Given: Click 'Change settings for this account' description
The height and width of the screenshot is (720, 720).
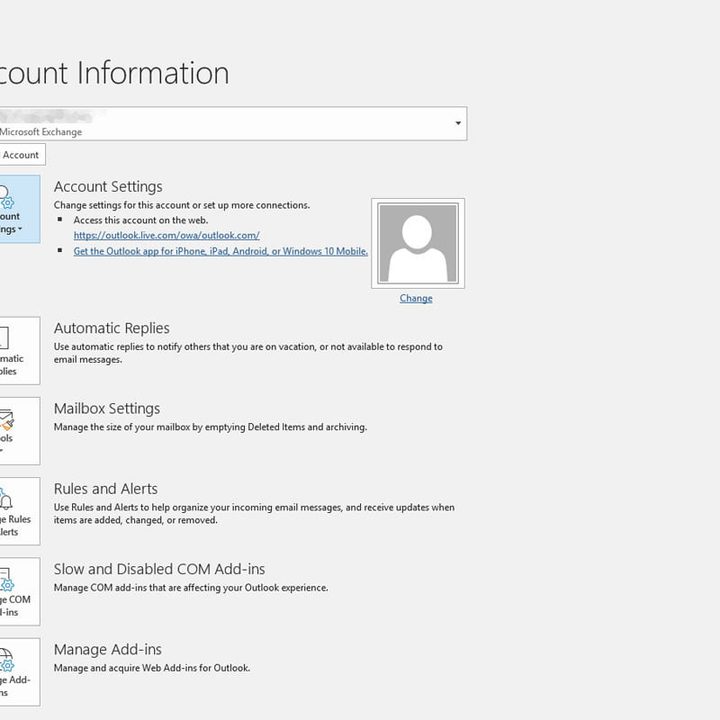Looking at the screenshot, I should pos(182,205).
